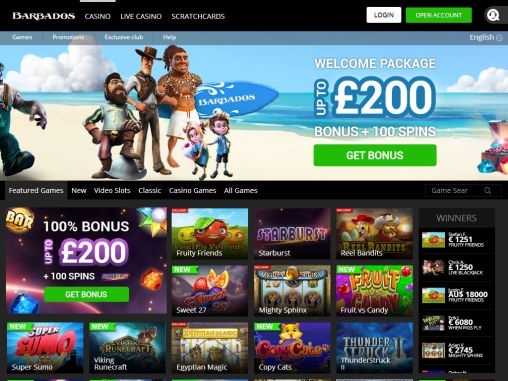Click Get Bonus on the welcome banner
This screenshot has height=381, width=508.
click(375, 155)
